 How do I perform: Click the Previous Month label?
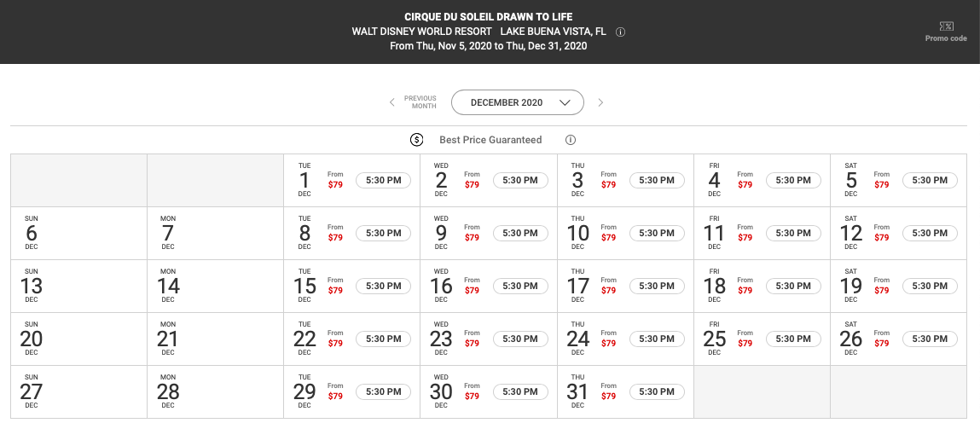tap(420, 102)
